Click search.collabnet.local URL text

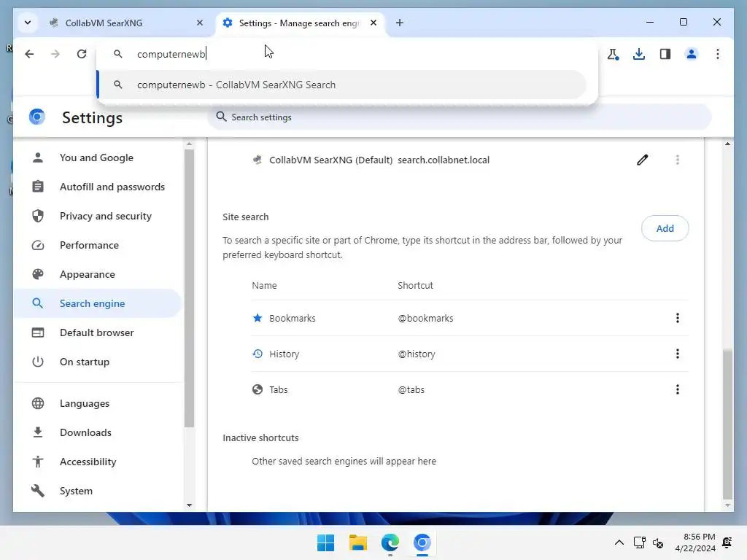coord(444,160)
